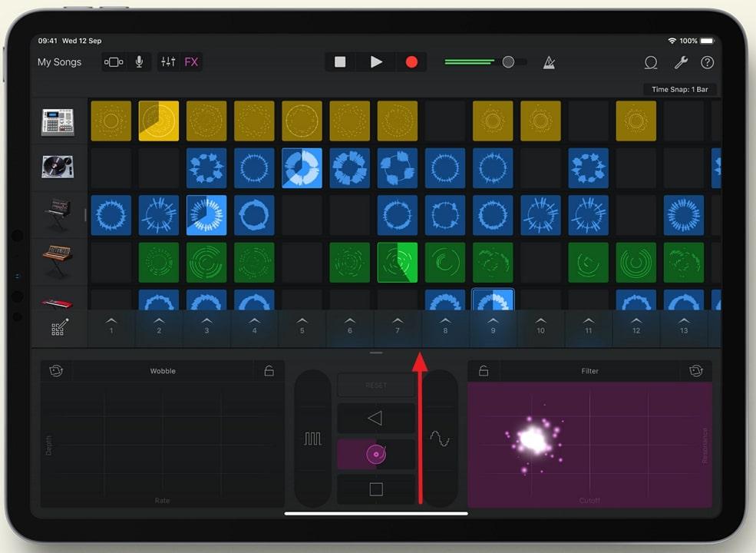This screenshot has height=553, width=756.
Task: Tap the microphone input icon in toolbar
Action: pyautogui.click(x=139, y=62)
